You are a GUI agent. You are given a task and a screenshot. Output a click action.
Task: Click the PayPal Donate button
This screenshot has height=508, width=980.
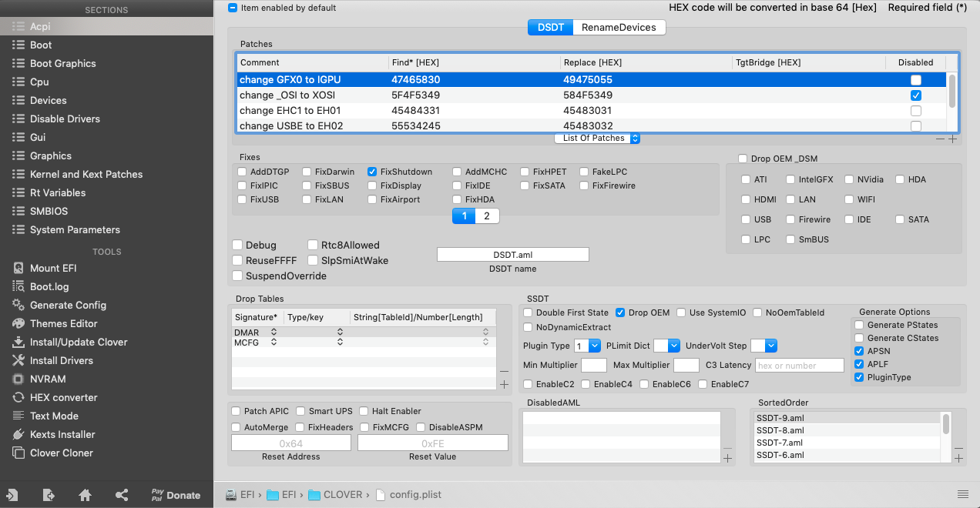(x=175, y=495)
